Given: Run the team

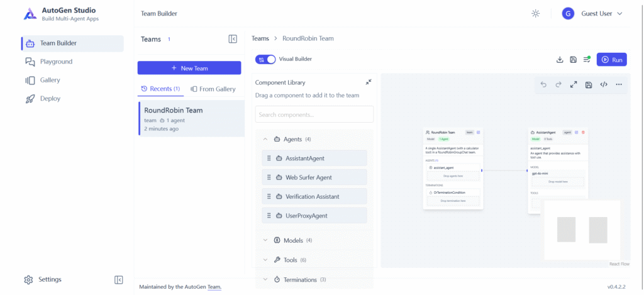Looking at the screenshot, I should tap(611, 60).
